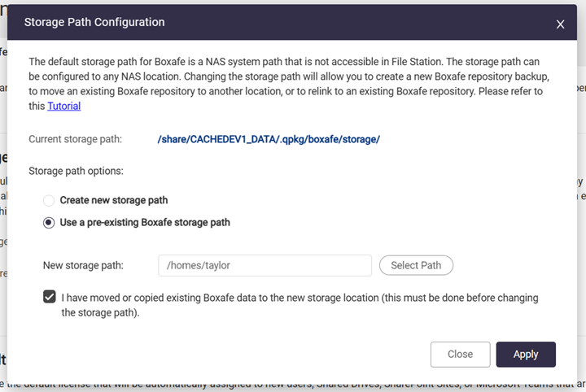Open the Tutorial link

[63, 106]
